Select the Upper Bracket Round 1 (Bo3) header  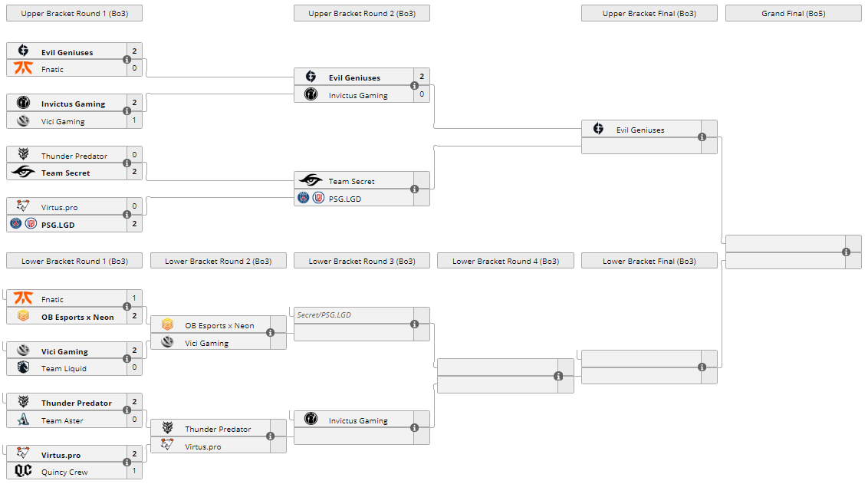point(74,13)
